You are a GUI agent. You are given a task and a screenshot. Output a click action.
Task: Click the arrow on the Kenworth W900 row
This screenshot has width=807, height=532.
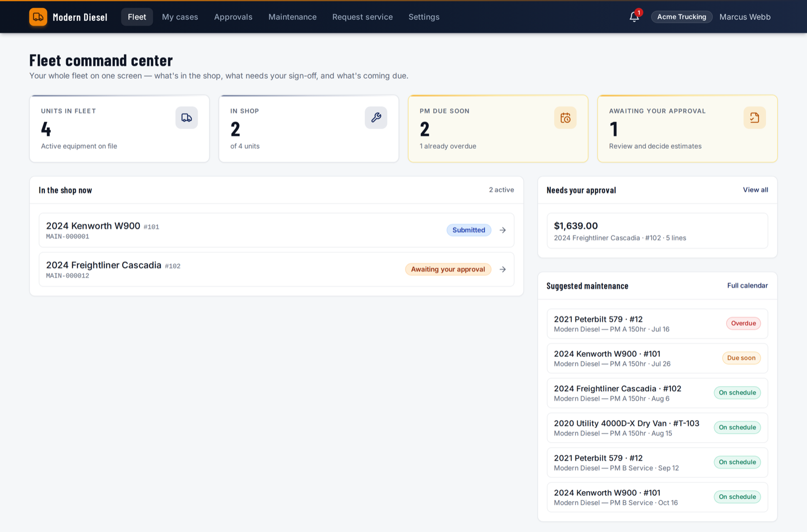pos(503,230)
